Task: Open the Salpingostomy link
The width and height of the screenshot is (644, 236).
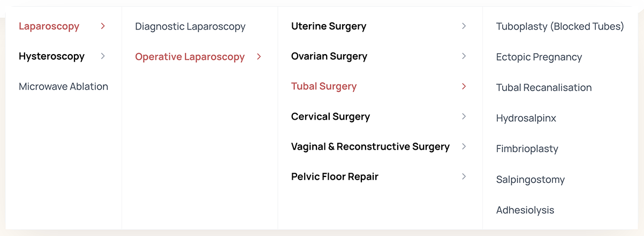Action: pos(531,180)
